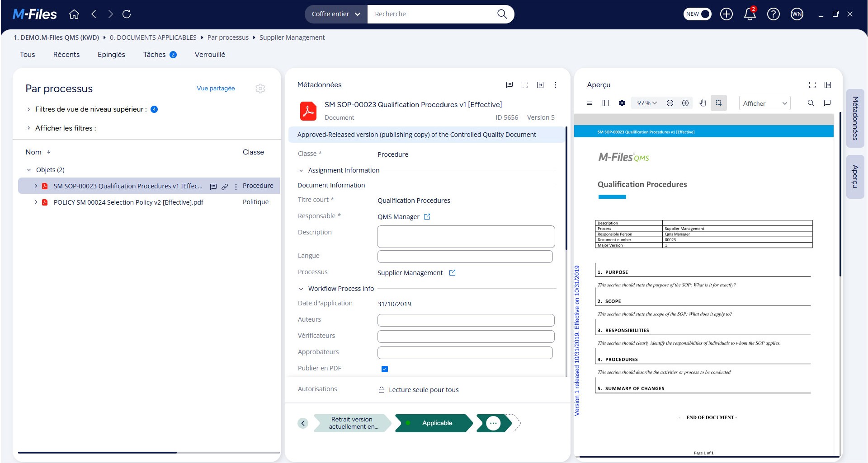Switch to the Tous tab
Image resolution: width=868 pixels, height=463 pixels.
click(27, 55)
